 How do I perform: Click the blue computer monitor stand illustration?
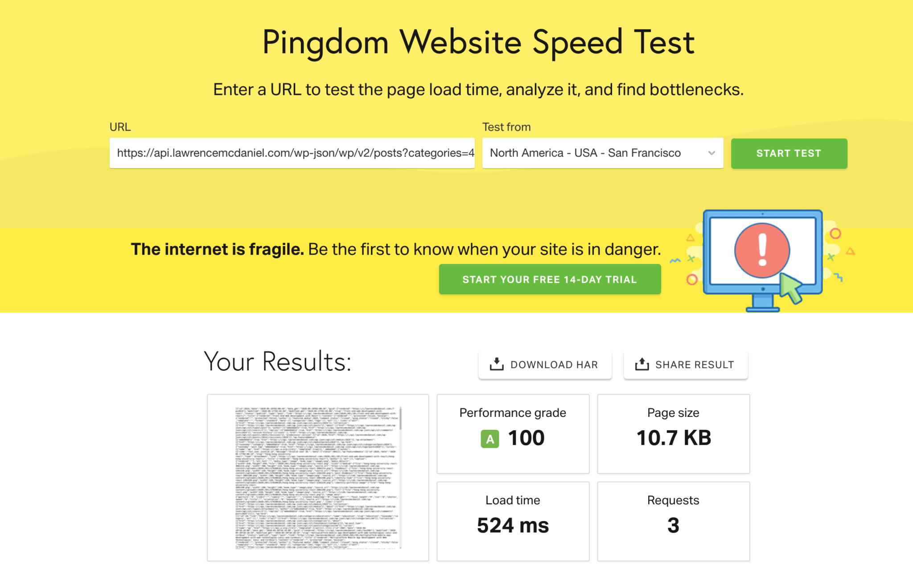pyautogui.click(x=762, y=303)
